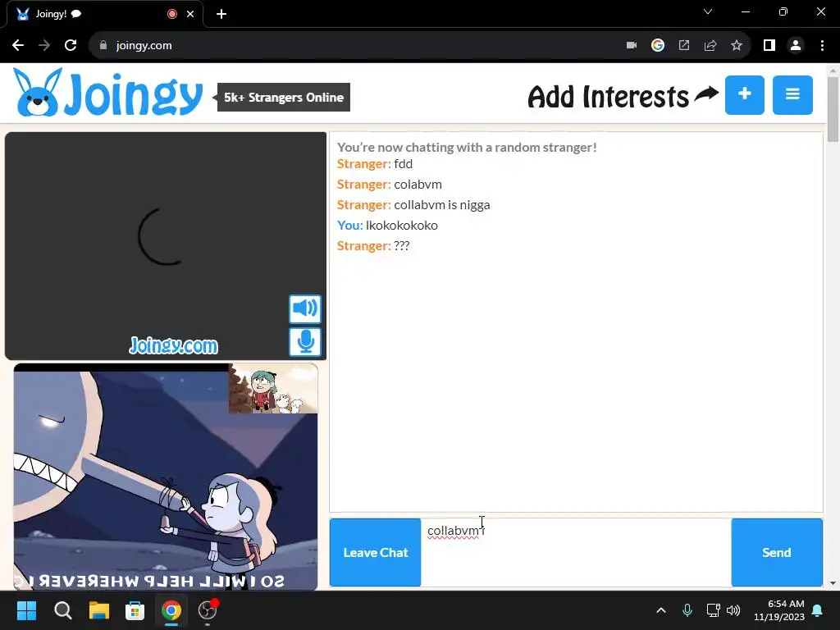Click the microphone tray icon
Image resolution: width=840 pixels, height=630 pixels.
click(687, 610)
